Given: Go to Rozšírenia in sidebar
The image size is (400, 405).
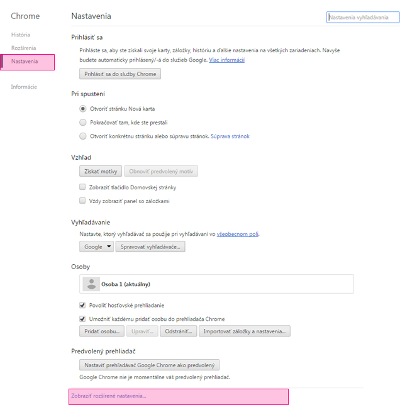Looking at the screenshot, I should coord(23,48).
